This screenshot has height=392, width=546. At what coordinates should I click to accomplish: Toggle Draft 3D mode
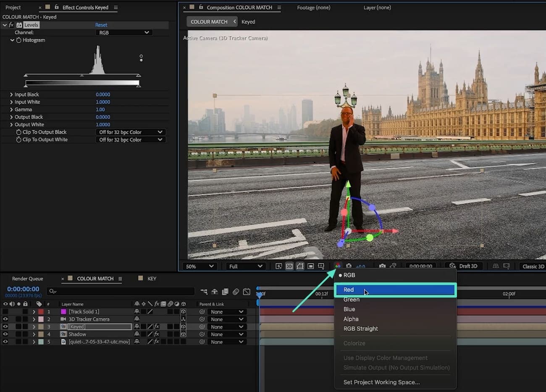point(463,266)
